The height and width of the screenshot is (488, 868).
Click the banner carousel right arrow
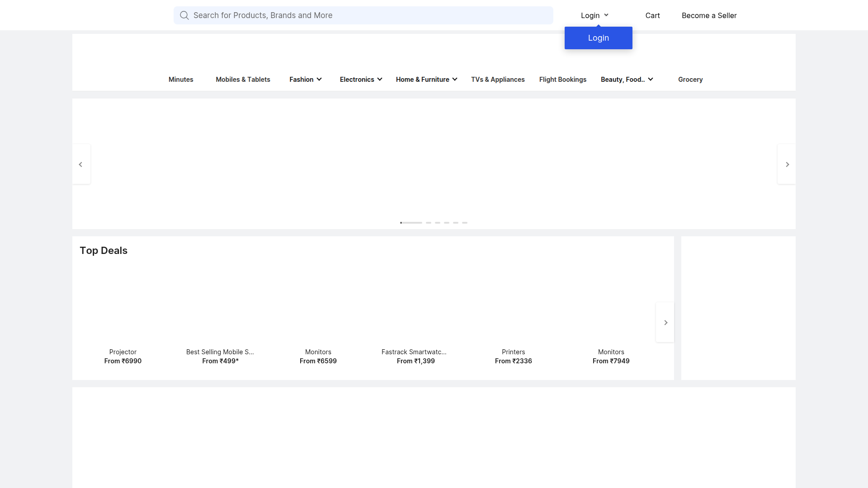[787, 164]
